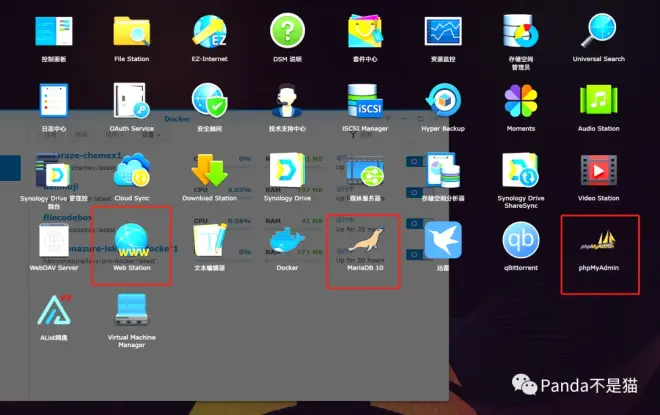Open 存储空间管理员 storage manager
Viewport: 660px width, 415px height.
521,31
